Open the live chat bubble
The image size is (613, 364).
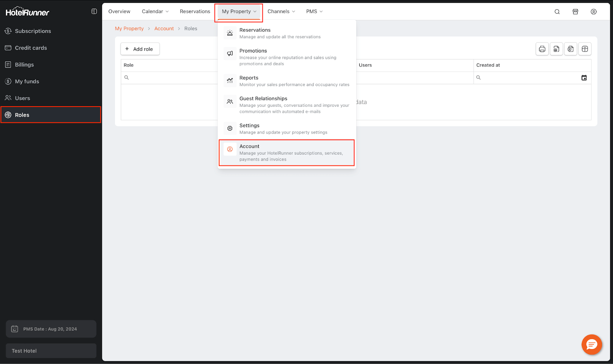(x=592, y=344)
